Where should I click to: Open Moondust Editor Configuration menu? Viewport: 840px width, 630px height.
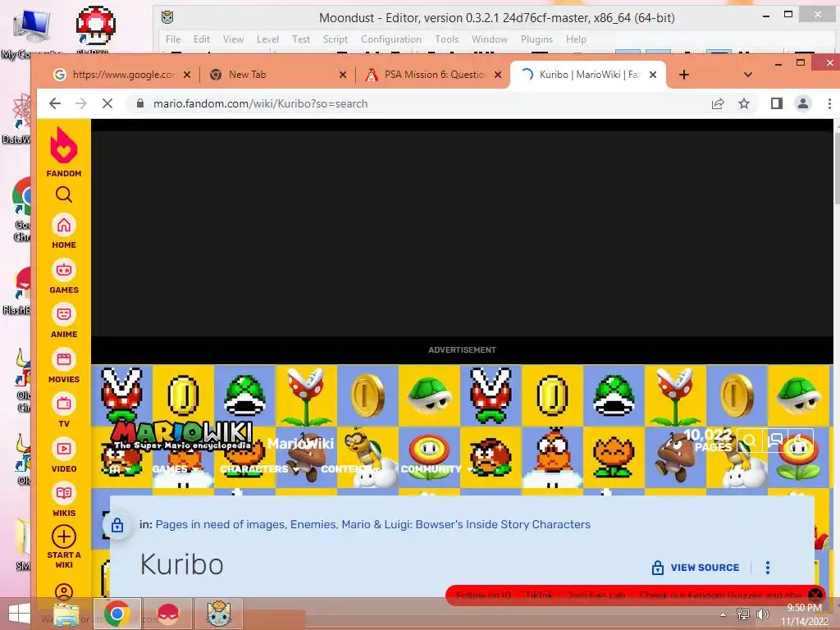tap(391, 39)
